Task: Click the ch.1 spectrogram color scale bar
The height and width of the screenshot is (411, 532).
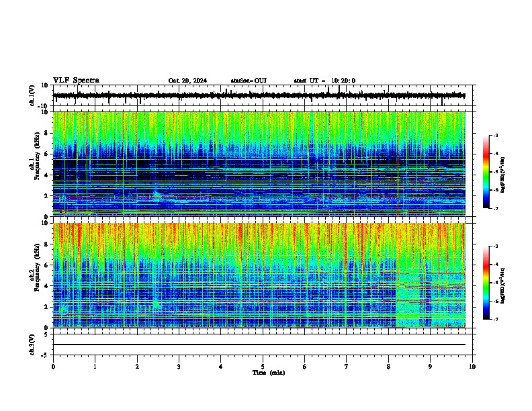Action: click(486, 172)
